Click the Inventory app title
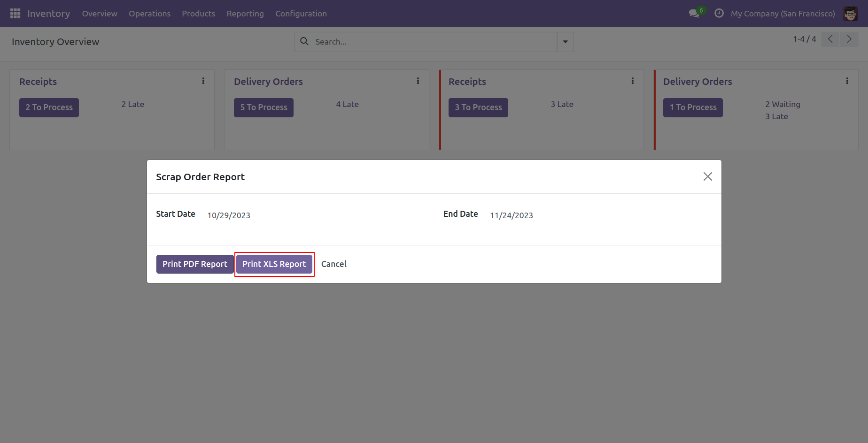Viewport: 868px width, 443px height. click(48, 14)
